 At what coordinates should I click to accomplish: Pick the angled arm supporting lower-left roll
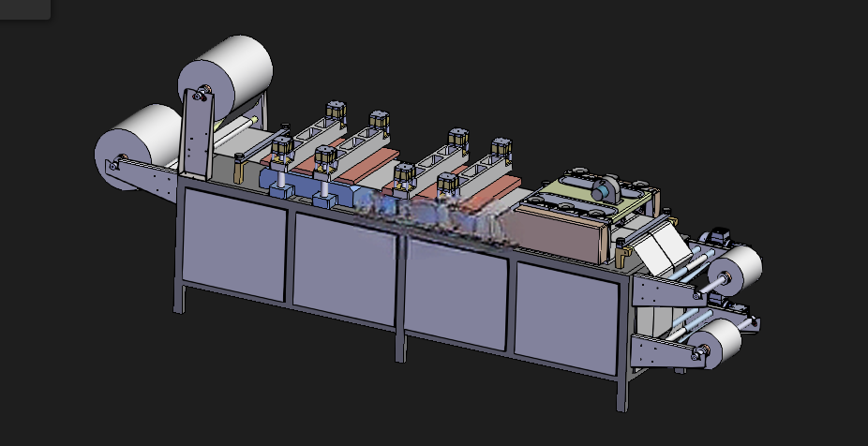tap(142, 175)
